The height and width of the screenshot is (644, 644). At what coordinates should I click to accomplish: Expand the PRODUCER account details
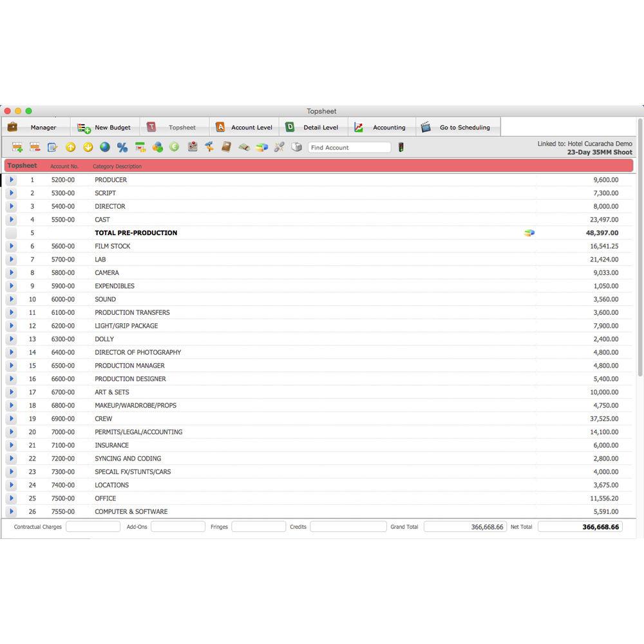10,180
